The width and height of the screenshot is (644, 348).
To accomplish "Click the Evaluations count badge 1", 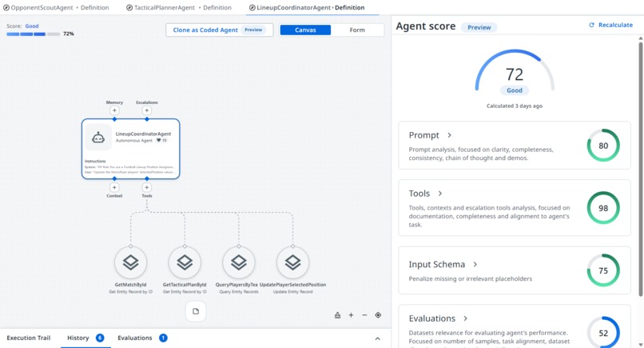I will pos(163,338).
